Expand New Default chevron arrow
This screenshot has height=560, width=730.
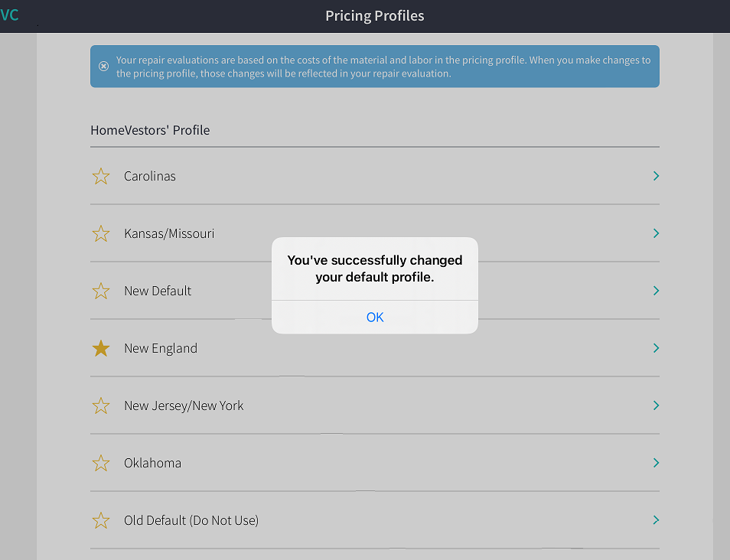click(656, 291)
